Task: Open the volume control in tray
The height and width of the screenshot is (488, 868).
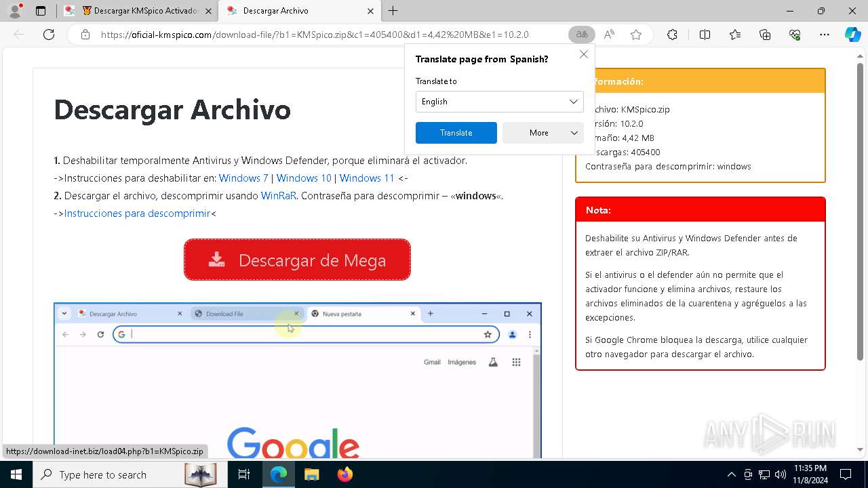Action: pyautogui.click(x=780, y=474)
